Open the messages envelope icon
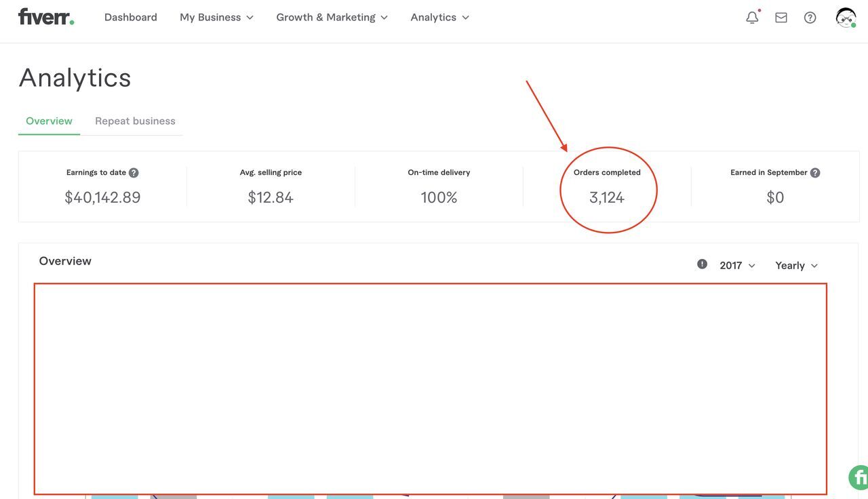This screenshot has height=499, width=868. coord(781,18)
